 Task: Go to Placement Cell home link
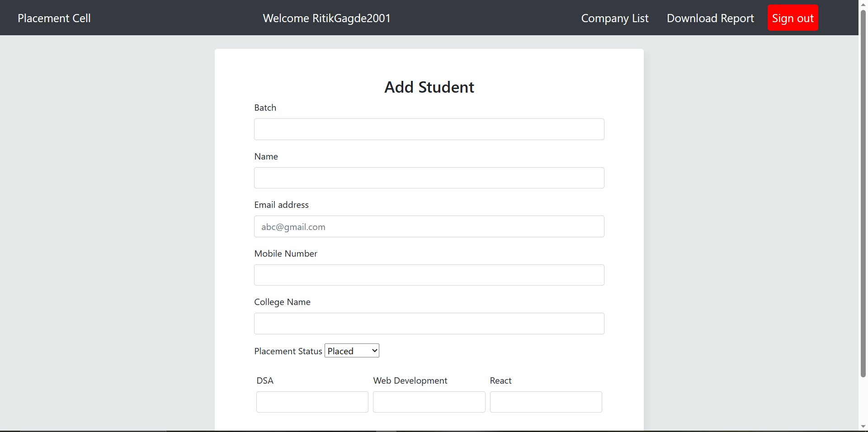point(54,18)
